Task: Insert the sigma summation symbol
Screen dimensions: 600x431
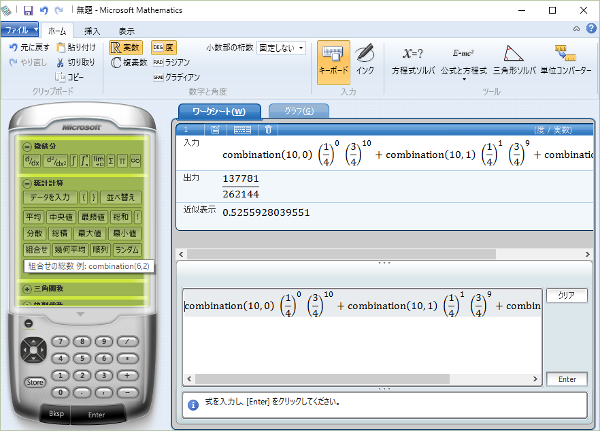Action: (111, 161)
